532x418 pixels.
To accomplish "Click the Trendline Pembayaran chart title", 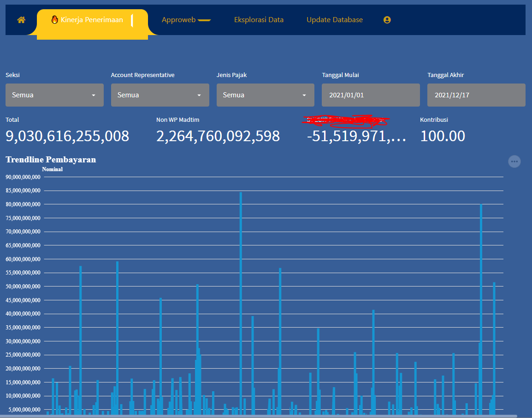I will point(51,160).
